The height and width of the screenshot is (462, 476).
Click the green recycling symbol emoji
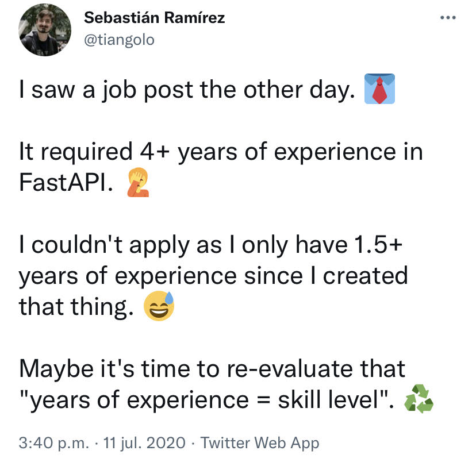pyautogui.click(x=419, y=399)
